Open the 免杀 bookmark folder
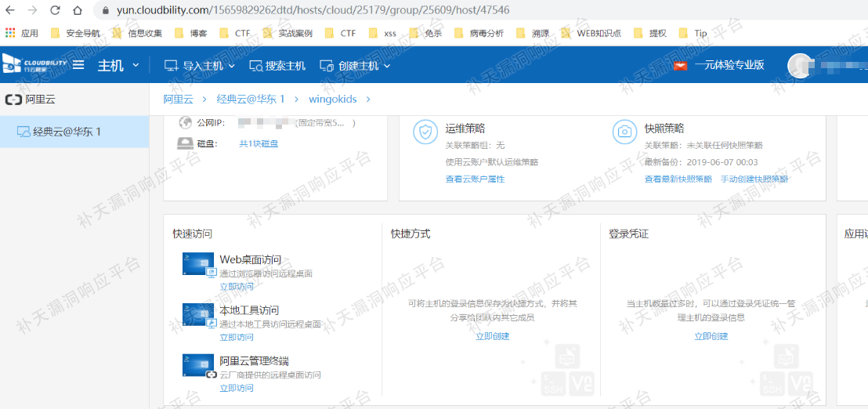This screenshot has width=868, height=409. (x=425, y=33)
